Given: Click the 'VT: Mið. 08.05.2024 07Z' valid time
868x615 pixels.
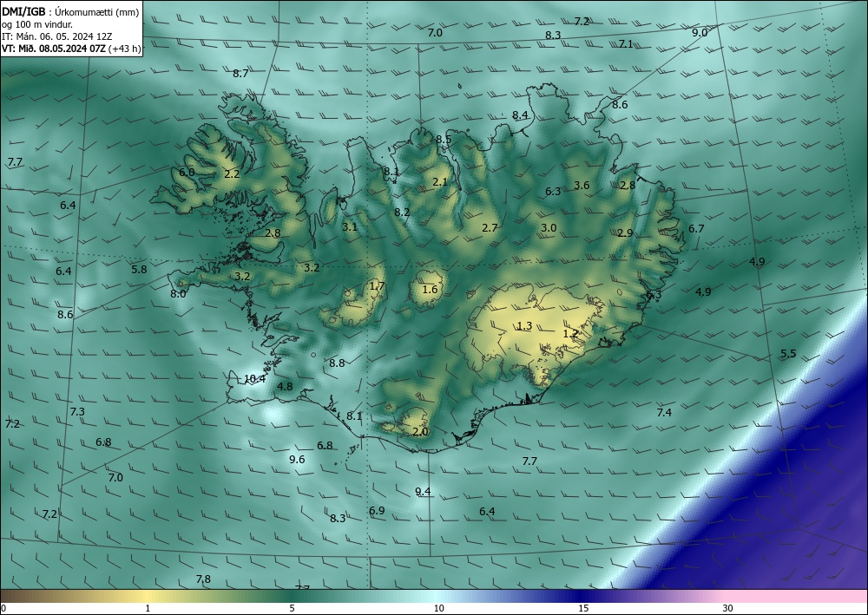Looking at the screenshot, I should [x=54, y=49].
